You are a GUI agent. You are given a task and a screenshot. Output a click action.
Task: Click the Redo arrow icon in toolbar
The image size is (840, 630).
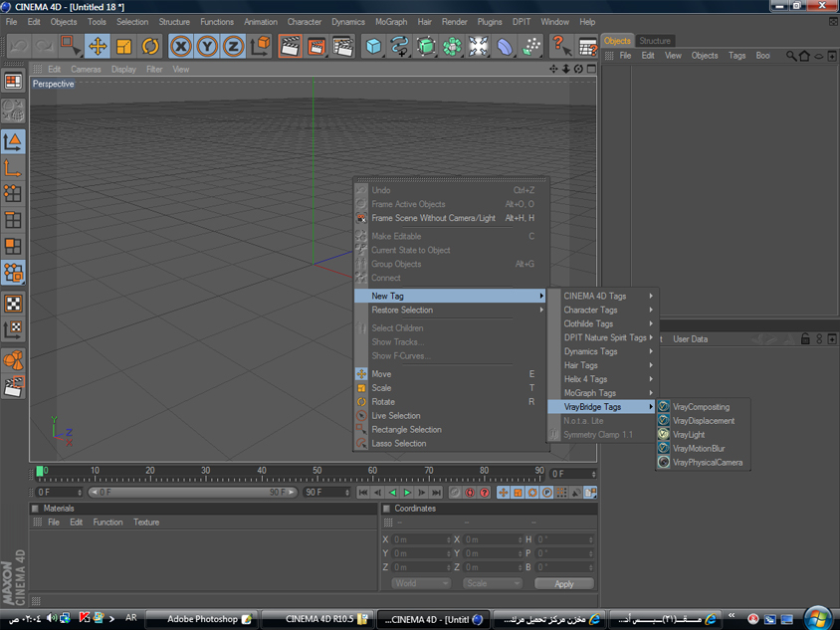[45, 46]
